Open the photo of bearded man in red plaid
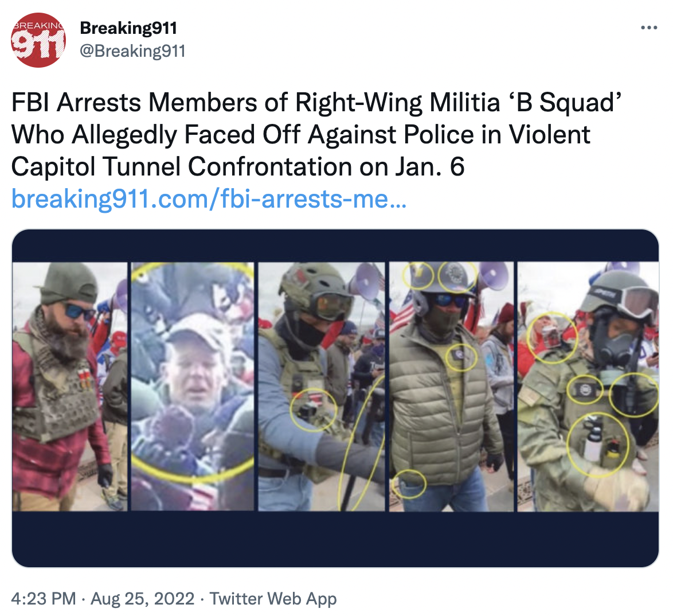This screenshot has width=673, height=616. (x=70, y=386)
